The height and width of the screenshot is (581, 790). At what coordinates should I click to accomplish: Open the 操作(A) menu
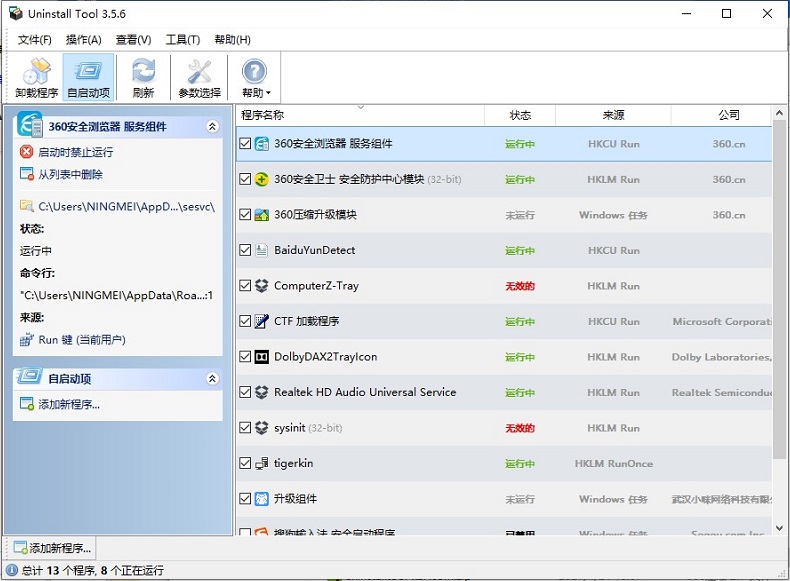pyautogui.click(x=84, y=40)
